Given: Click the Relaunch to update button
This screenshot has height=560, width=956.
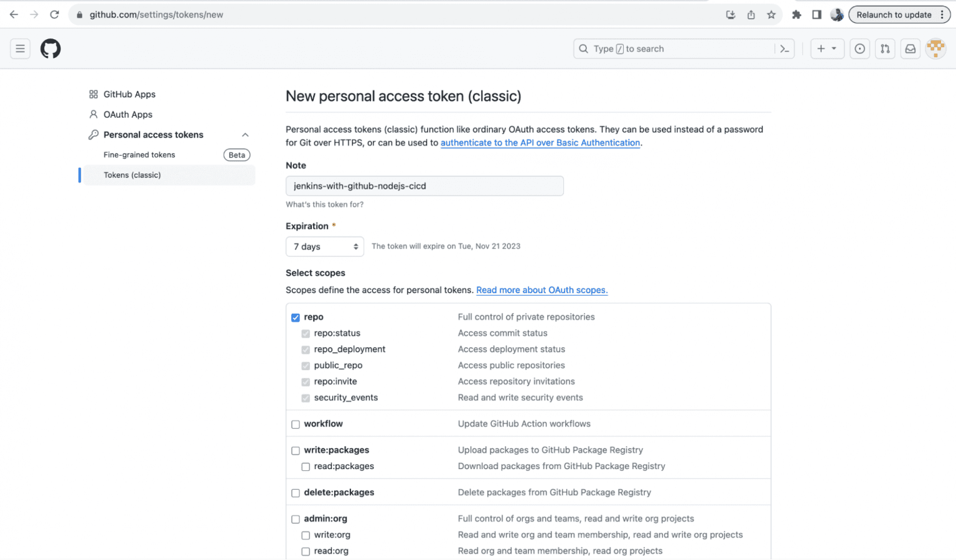Looking at the screenshot, I should point(894,15).
